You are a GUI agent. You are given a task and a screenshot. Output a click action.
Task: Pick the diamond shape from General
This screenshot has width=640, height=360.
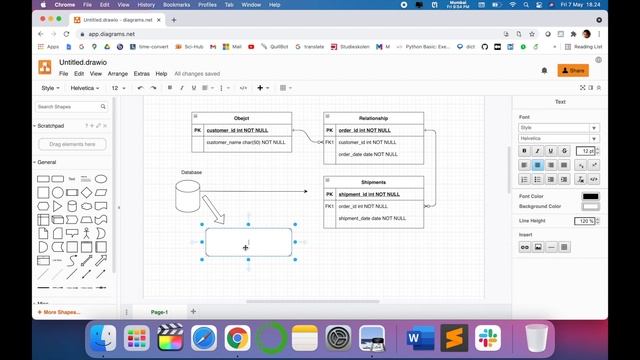tap(87, 192)
